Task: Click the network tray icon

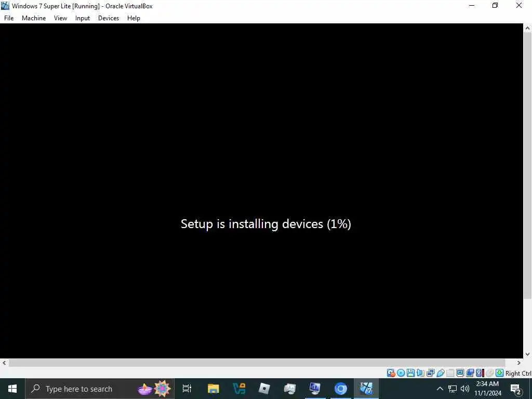Action: pyautogui.click(x=453, y=389)
